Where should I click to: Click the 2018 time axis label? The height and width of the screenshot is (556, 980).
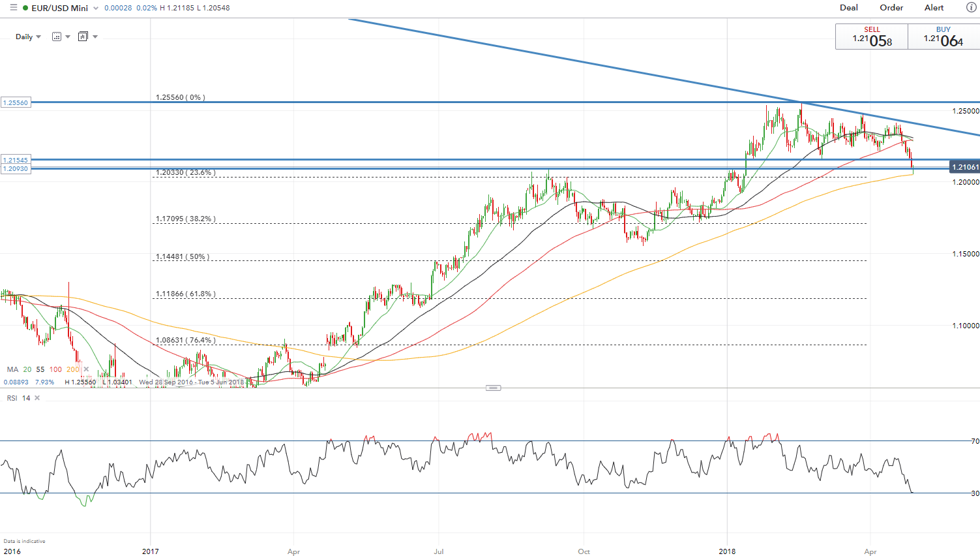pos(727,551)
